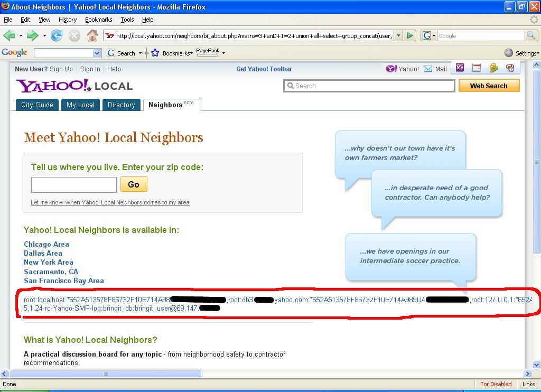Open the File menu
Screen dimensions: 541x392
tap(8, 20)
